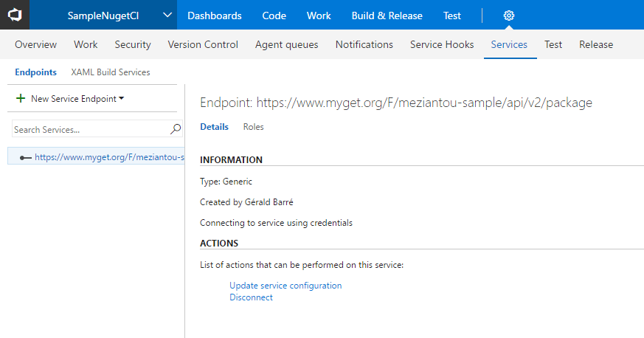Select the myget.org endpoint in list
This screenshot has width=644, height=338.
pos(108,157)
